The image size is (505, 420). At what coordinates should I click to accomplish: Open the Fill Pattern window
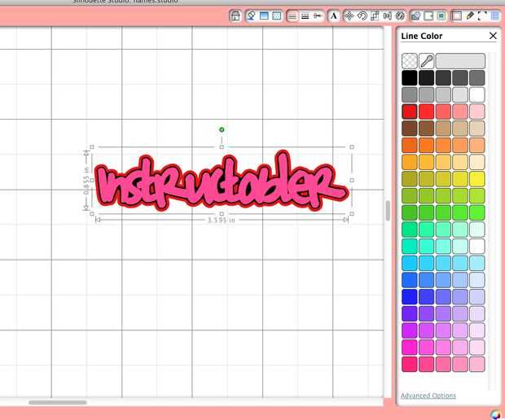(277, 15)
